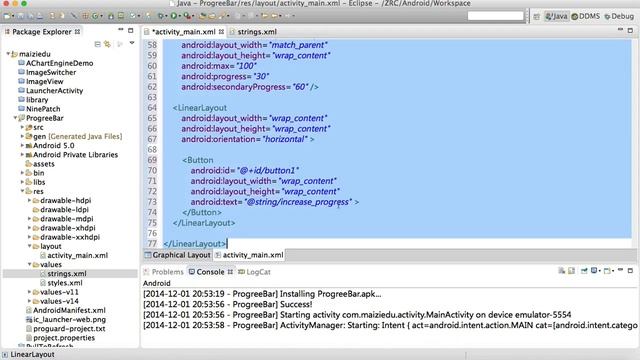This screenshot has height=360, width=640.
Task: Click Display Selected Console icon
Action: (594, 271)
